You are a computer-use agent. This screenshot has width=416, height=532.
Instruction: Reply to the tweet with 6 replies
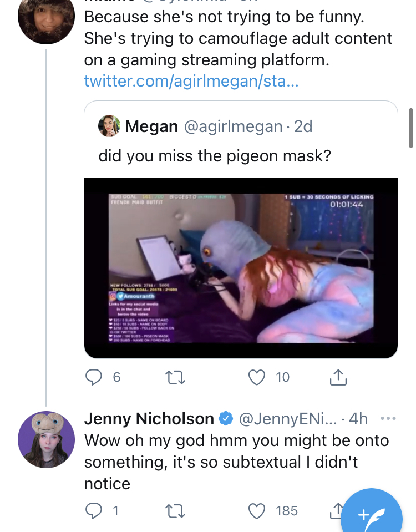pyautogui.click(x=93, y=378)
